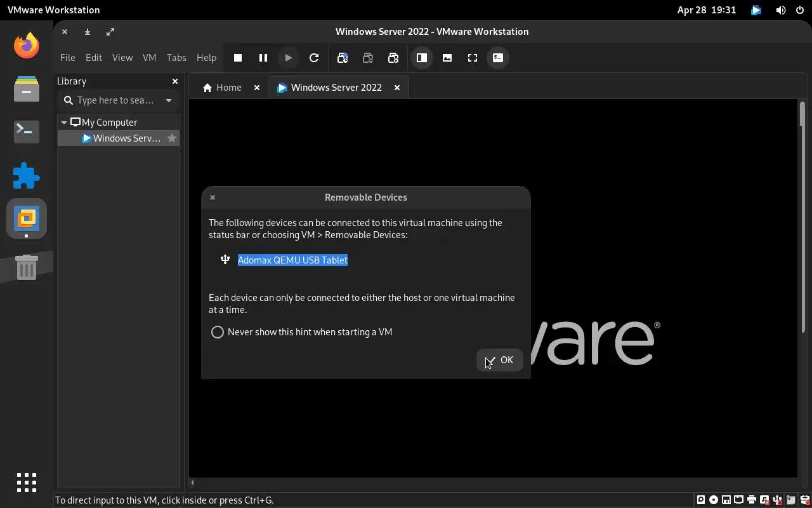Click the hard disk status bar icon

click(x=701, y=500)
